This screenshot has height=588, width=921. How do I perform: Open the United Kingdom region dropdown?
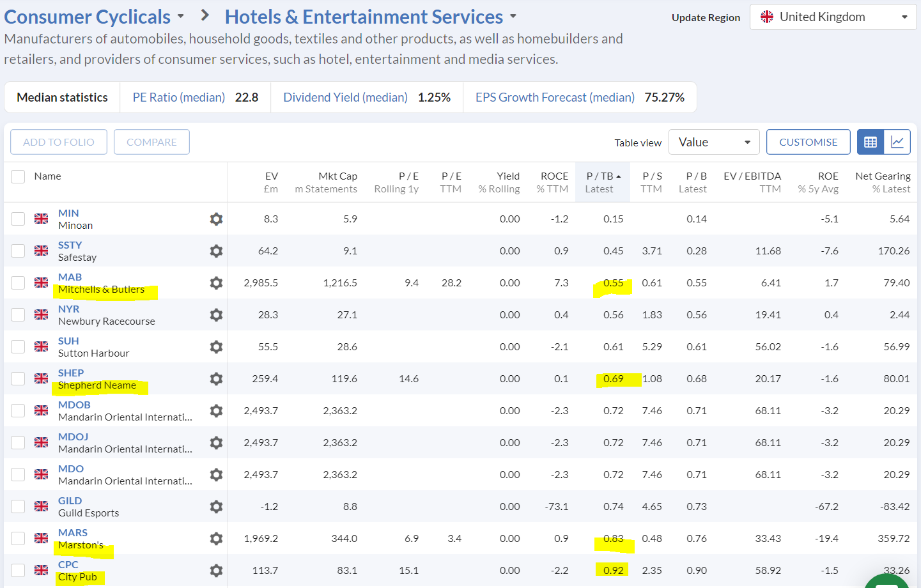click(x=833, y=17)
